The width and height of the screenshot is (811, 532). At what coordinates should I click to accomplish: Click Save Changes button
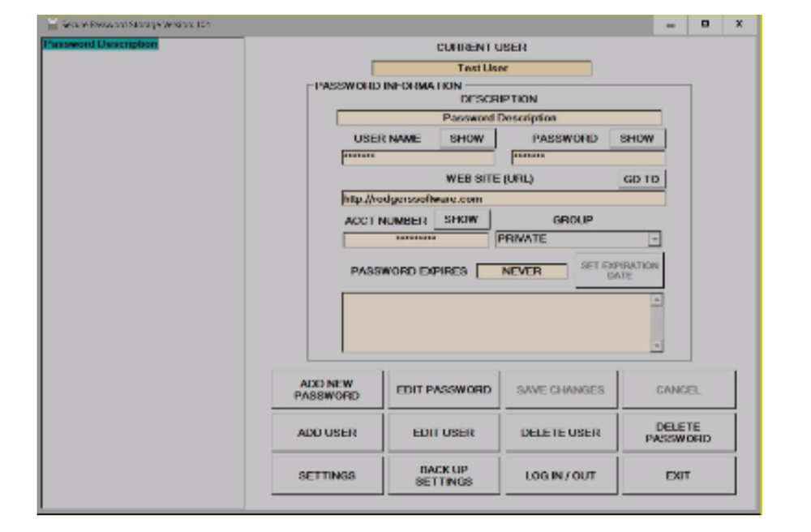click(560, 390)
